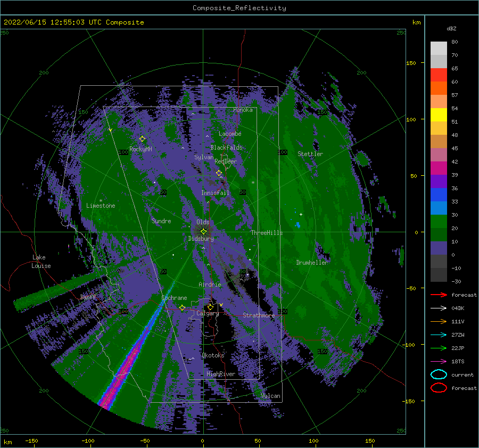Click the yellow diamond marker above Calgary label
Image resolution: width=479 pixels, height=448 pixels.
[210, 307]
